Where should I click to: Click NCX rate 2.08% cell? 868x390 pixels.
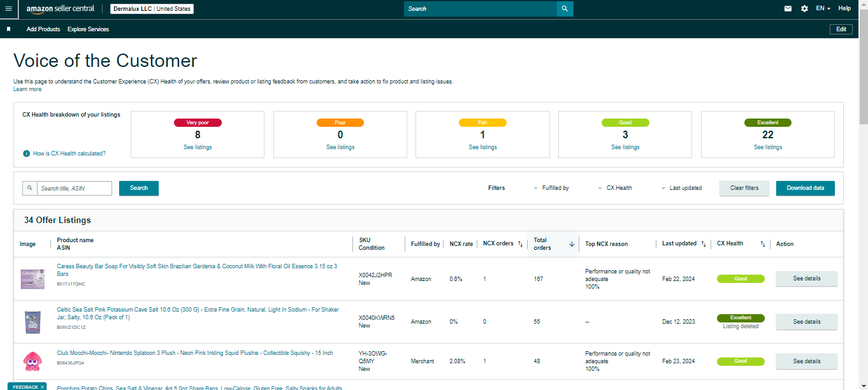pyautogui.click(x=457, y=361)
